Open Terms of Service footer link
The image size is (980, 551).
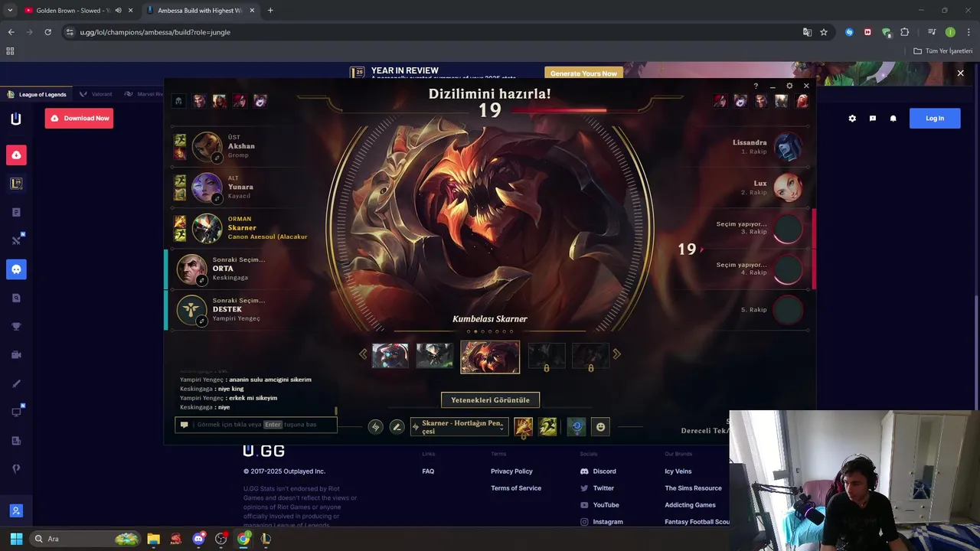(x=516, y=488)
